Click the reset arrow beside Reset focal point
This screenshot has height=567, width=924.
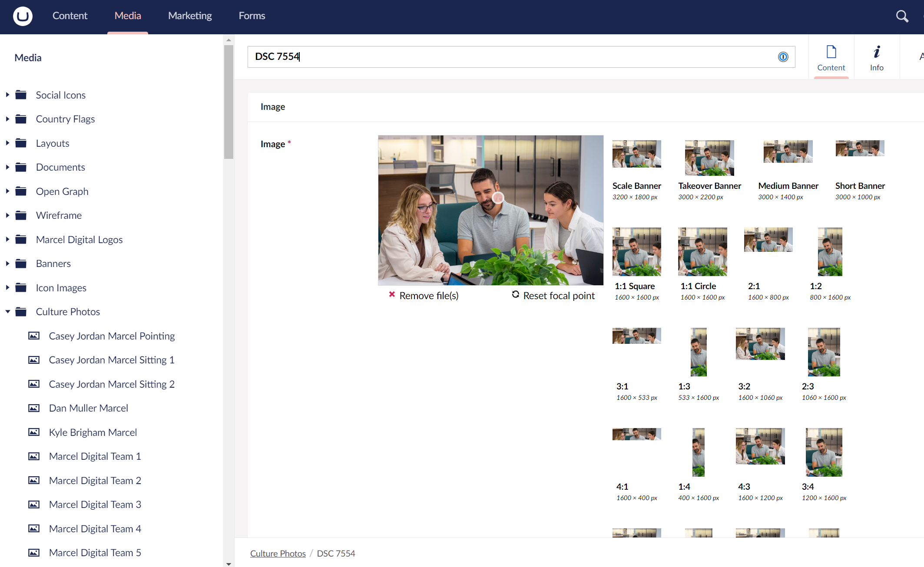pyautogui.click(x=515, y=294)
